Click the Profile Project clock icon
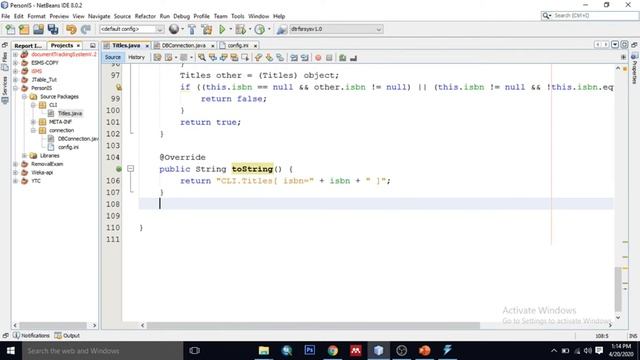This screenshot has width=640, height=360. [x=260, y=29]
